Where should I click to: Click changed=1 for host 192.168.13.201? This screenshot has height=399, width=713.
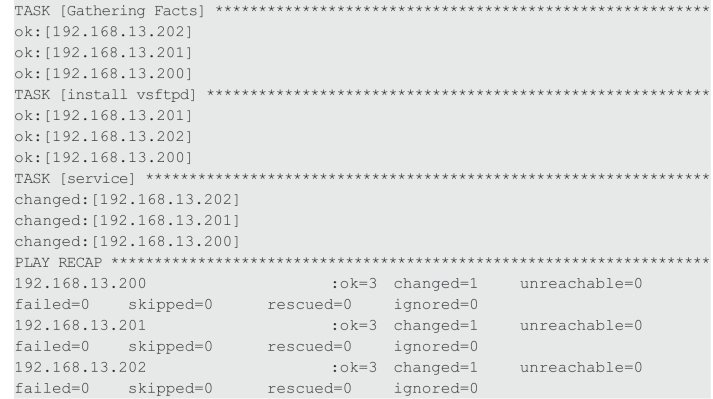click(436, 325)
